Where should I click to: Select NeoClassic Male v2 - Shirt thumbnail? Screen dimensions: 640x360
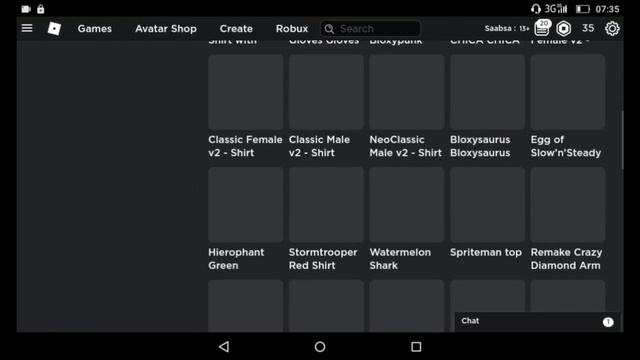407,92
